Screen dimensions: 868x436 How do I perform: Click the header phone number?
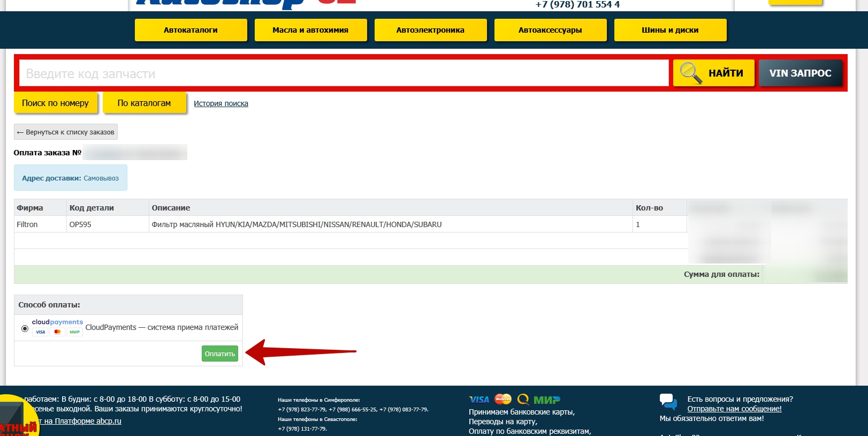point(577,4)
